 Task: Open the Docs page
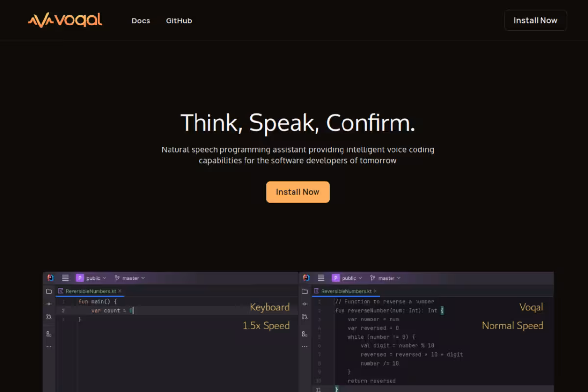pos(141,21)
